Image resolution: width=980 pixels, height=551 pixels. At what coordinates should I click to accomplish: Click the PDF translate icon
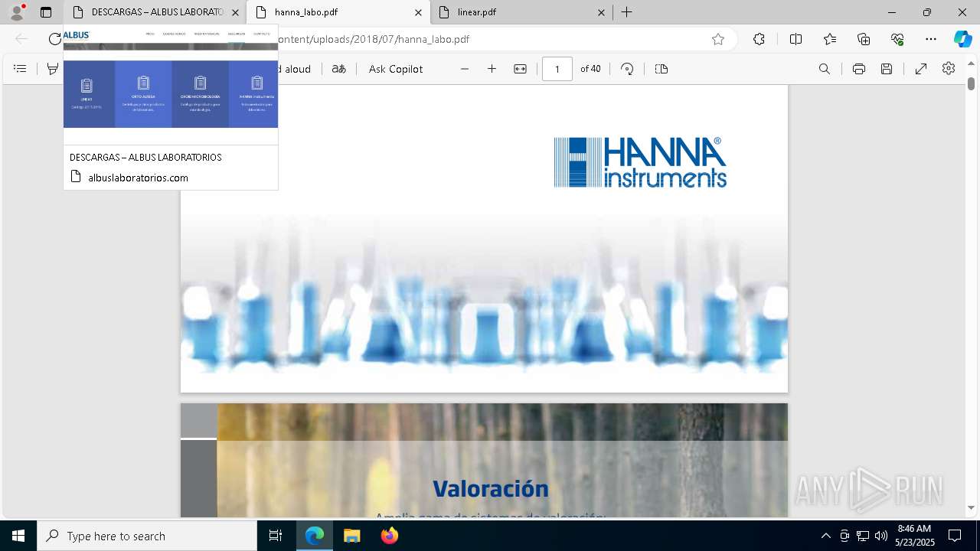pos(338,69)
